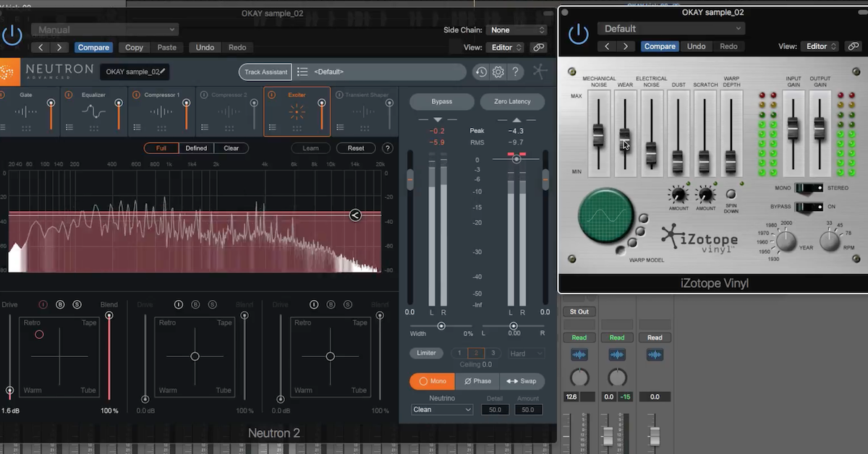Screen dimensions: 868x454
Task: Open the Neutrino Clean dropdown
Action: click(x=441, y=409)
